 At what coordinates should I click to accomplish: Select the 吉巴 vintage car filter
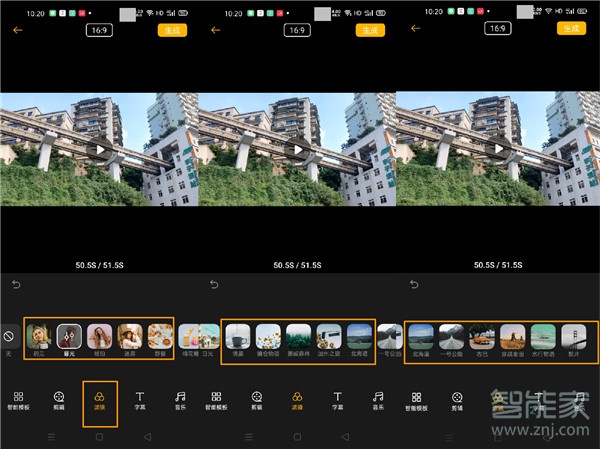[x=482, y=336]
